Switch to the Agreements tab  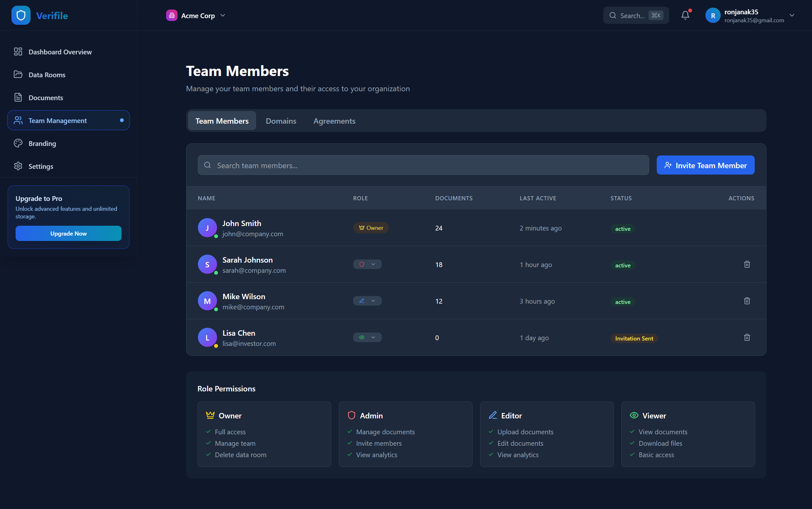pyautogui.click(x=334, y=121)
